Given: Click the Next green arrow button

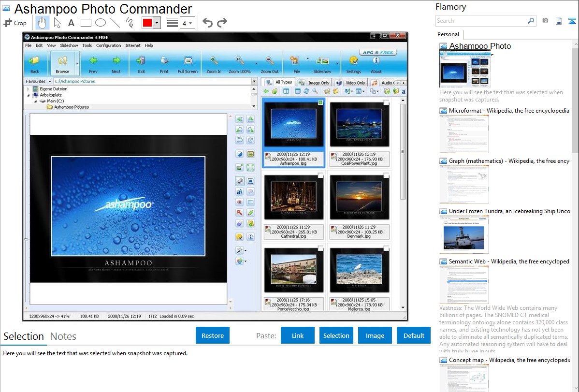Looking at the screenshot, I should click(x=116, y=63).
